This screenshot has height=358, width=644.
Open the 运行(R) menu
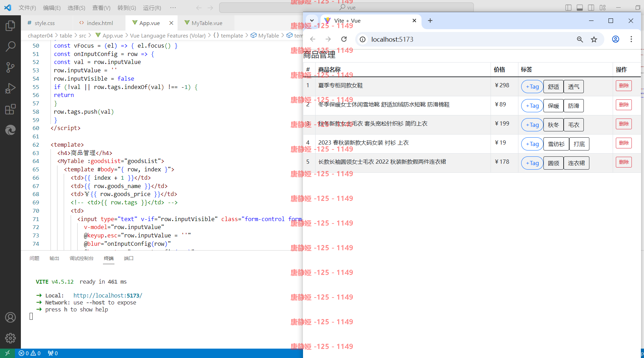tap(152, 8)
